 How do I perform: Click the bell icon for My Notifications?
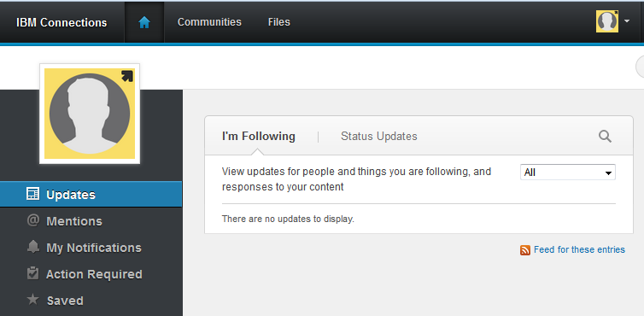(x=32, y=247)
